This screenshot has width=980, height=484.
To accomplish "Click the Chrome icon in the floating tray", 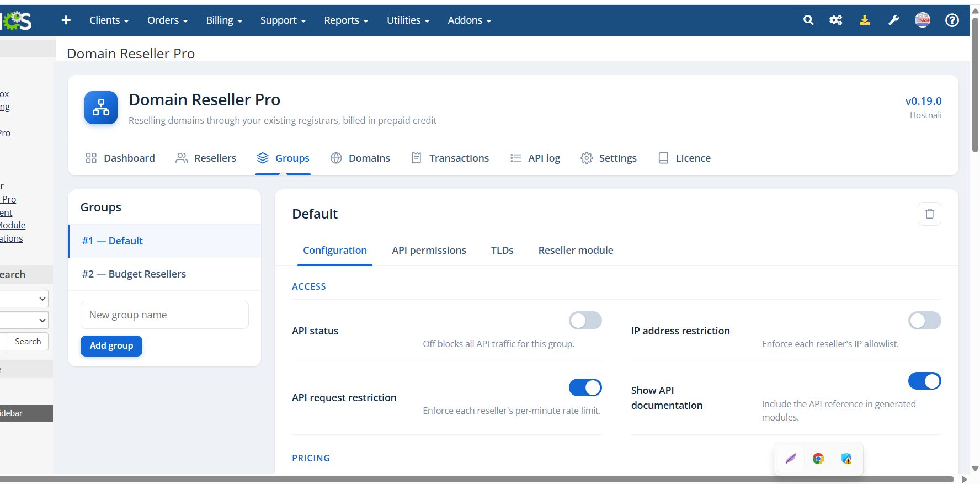I will tap(818, 459).
